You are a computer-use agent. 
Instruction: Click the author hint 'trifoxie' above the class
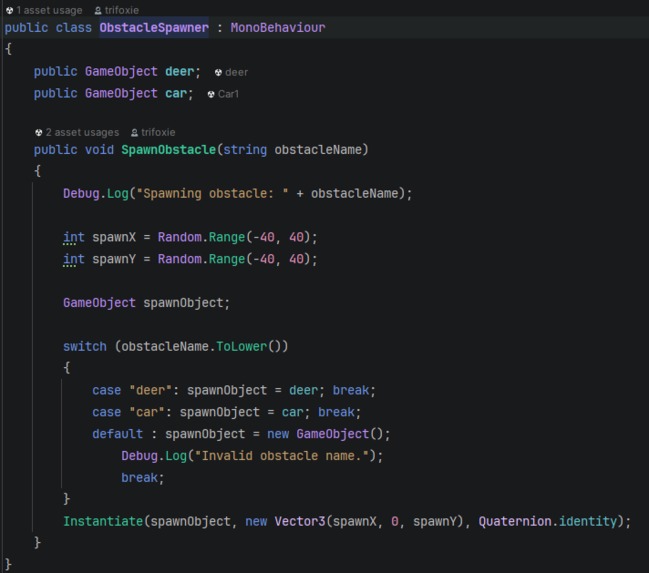[121, 10]
